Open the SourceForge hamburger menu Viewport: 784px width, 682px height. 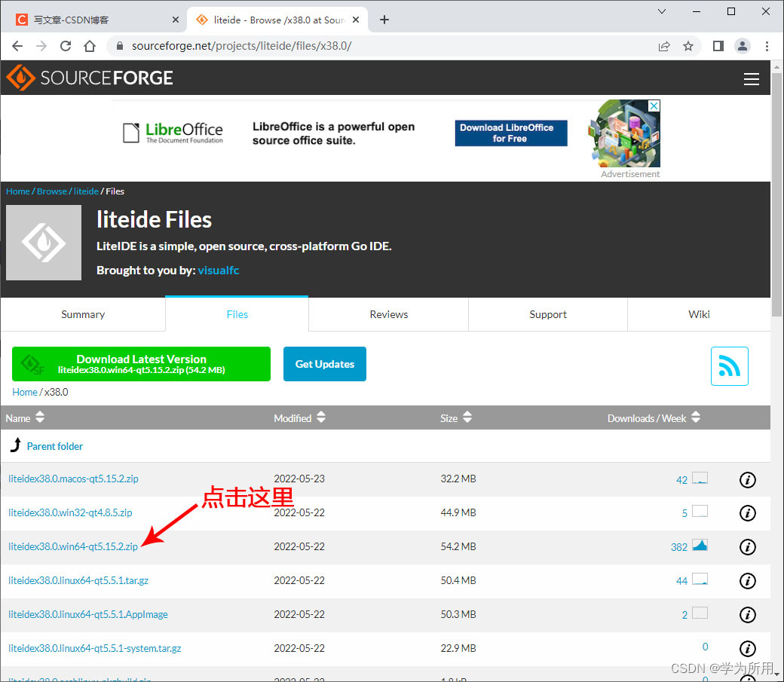[x=751, y=79]
